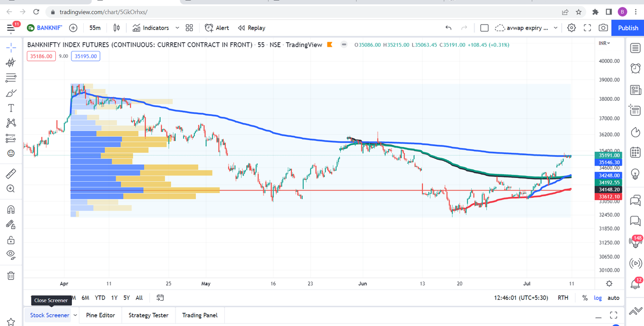
Task: Take a chart snapshot with camera icon
Action: [603, 28]
